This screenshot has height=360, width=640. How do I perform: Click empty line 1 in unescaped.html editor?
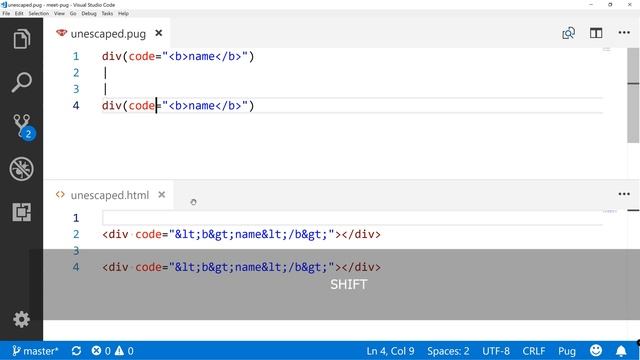(x=352, y=218)
